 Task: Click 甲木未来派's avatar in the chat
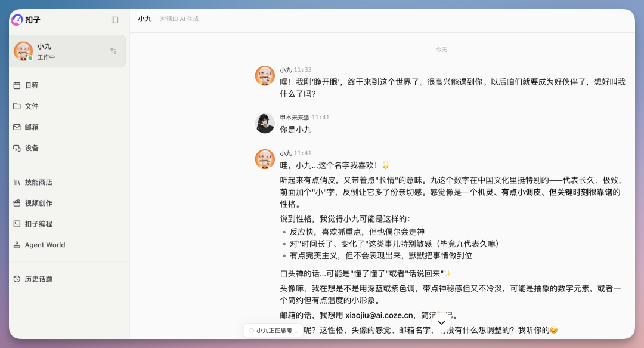(x=265, y=124)
